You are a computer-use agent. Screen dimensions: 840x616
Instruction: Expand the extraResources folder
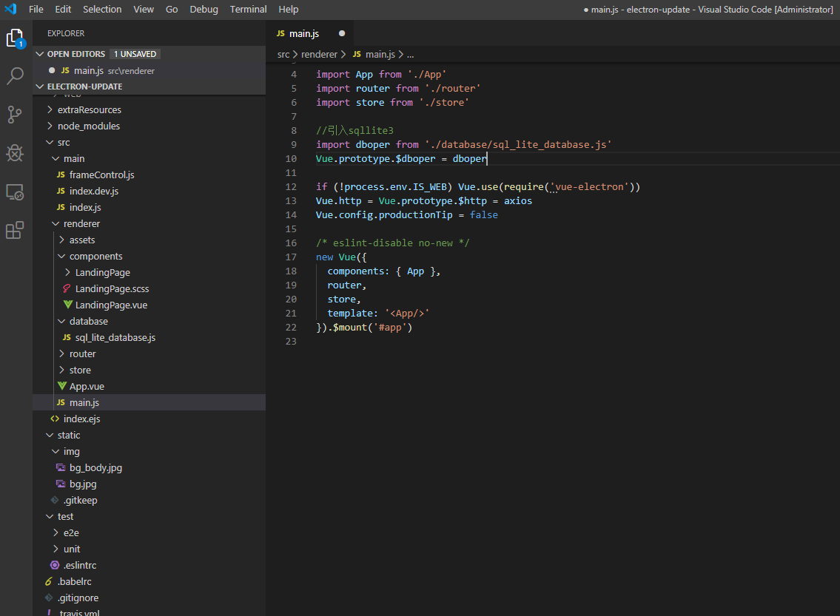pos(50,109)
